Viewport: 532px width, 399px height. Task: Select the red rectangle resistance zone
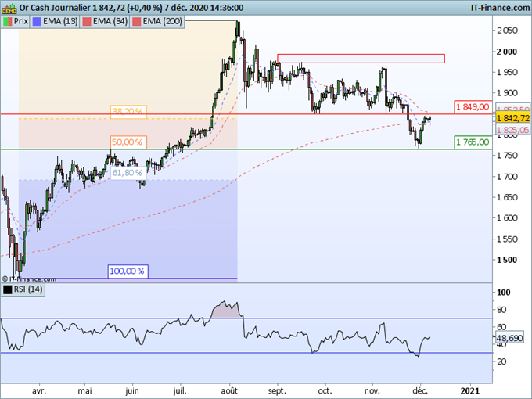(x=361, y=59)
